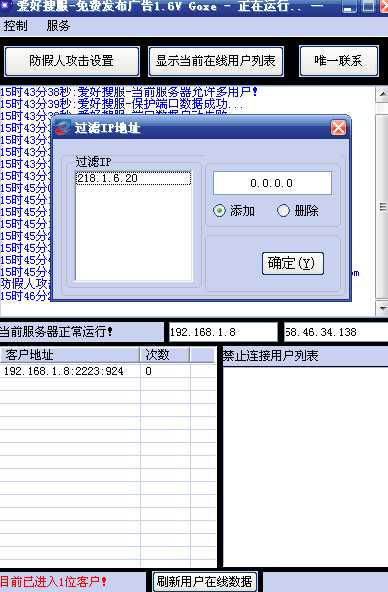Screen dimensions: 388x592
Task: Close the 过滤IP地址 dialog
Action: point(338,128)
